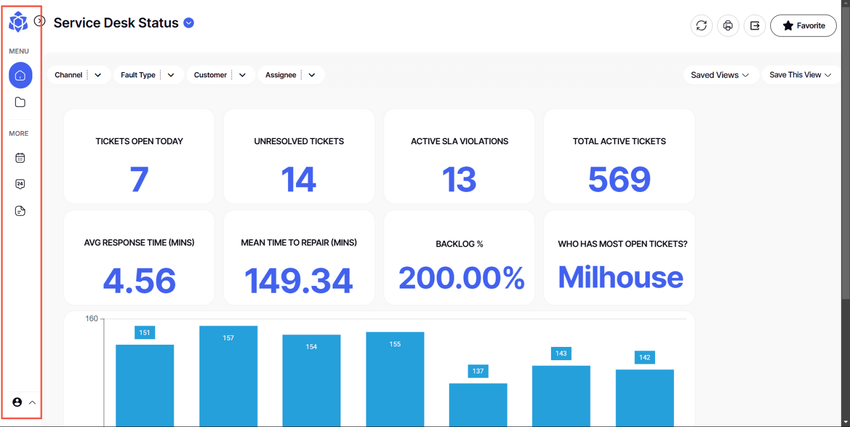The image size is (850, 427).
Task: Click the document notes icon in sidebar
Action: (x=20, y=211)
